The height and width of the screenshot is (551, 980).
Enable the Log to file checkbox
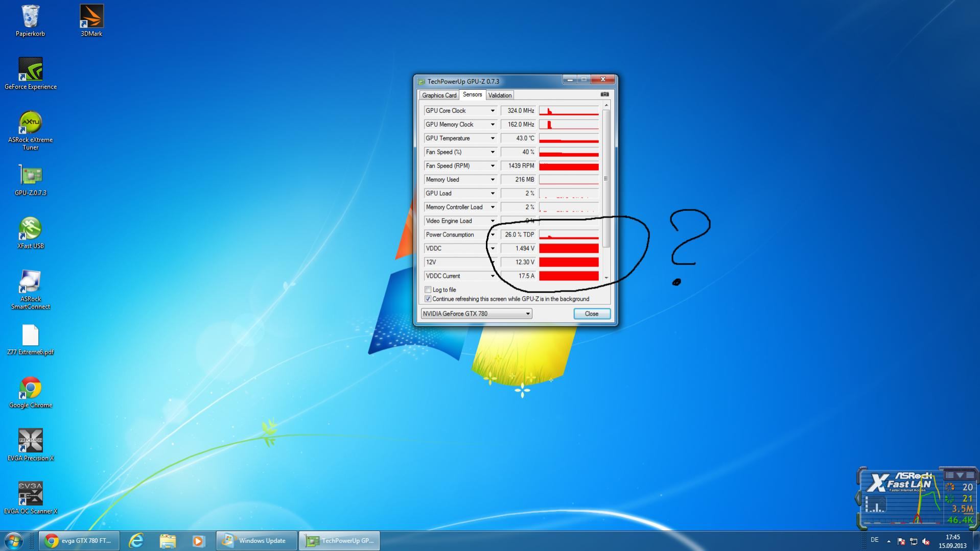pyautogui.click(x=428, y=290)
